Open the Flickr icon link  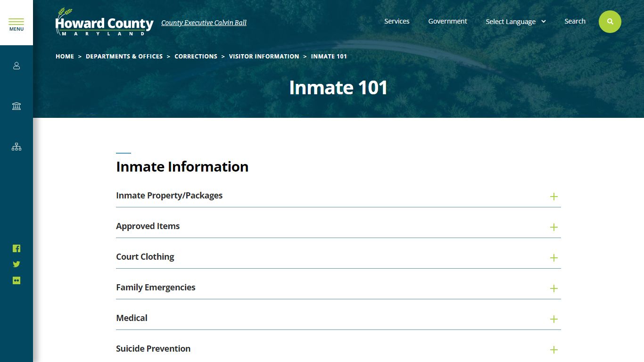tap(17, 280)
